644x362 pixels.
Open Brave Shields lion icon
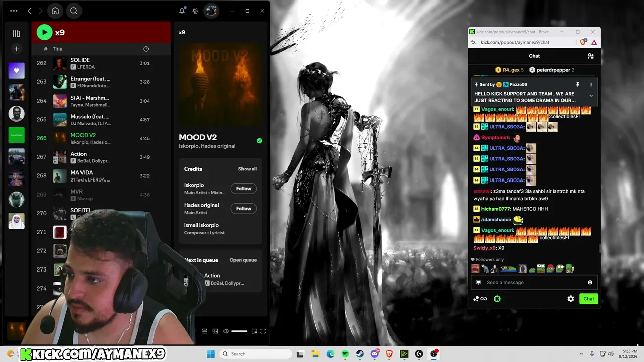click(583, 42)
